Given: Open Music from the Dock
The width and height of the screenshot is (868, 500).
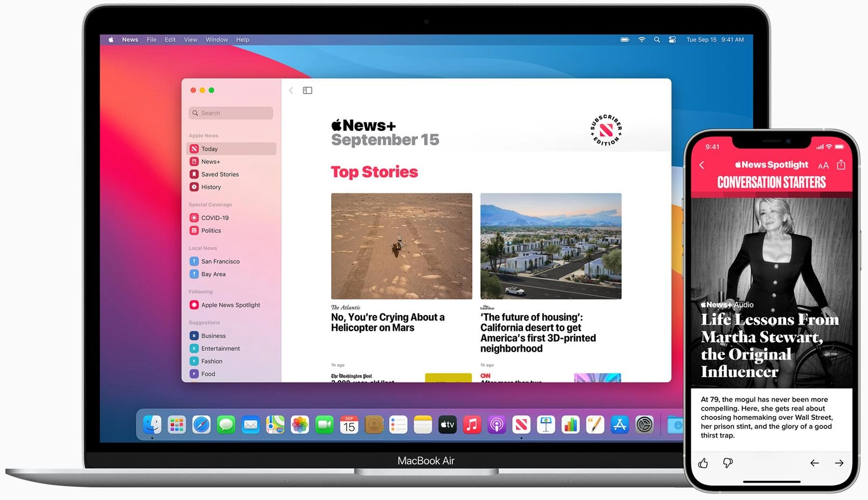Looking at the screenshot, I should coord(472,425).
